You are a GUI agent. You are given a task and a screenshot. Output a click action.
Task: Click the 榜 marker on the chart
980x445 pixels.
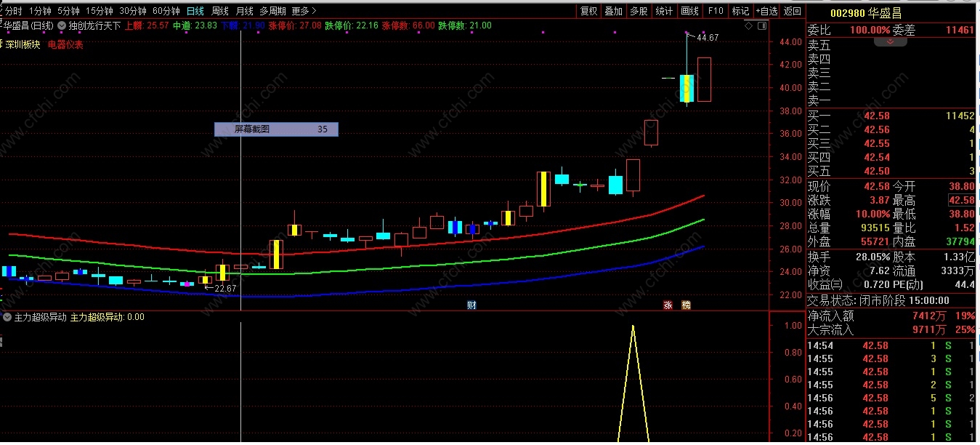tap(686, 305)
